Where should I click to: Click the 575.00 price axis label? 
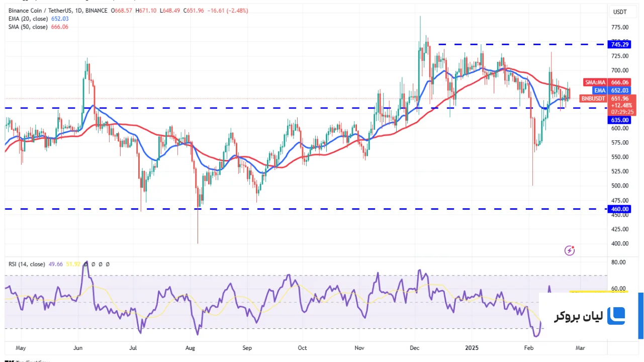[619, 142]
